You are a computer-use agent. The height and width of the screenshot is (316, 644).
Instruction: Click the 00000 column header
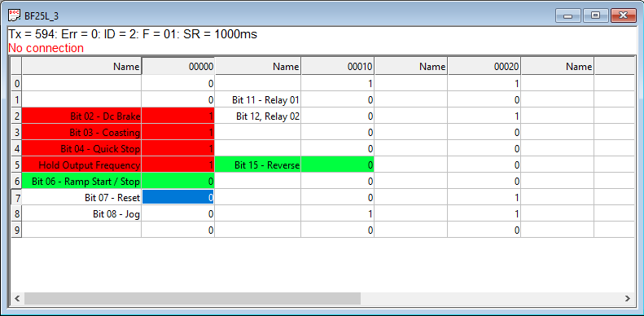click(x=177, y=67)
